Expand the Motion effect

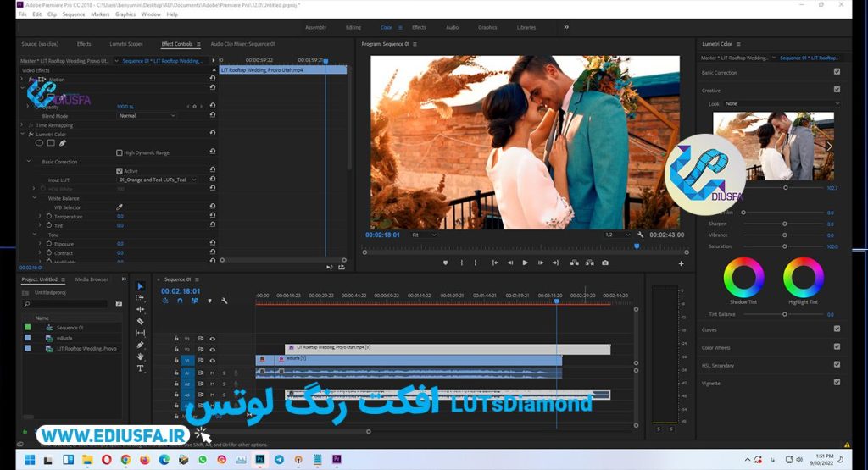[22, 80]
